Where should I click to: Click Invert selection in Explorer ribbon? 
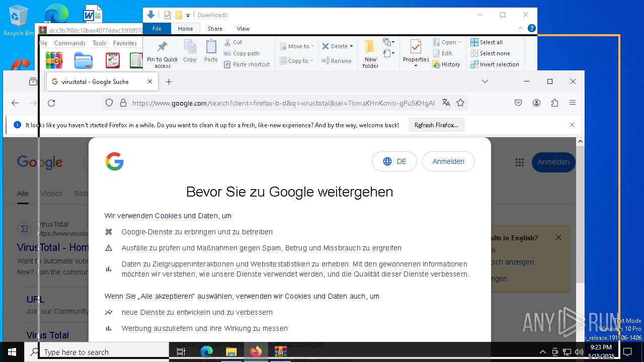tap(495, 64)
